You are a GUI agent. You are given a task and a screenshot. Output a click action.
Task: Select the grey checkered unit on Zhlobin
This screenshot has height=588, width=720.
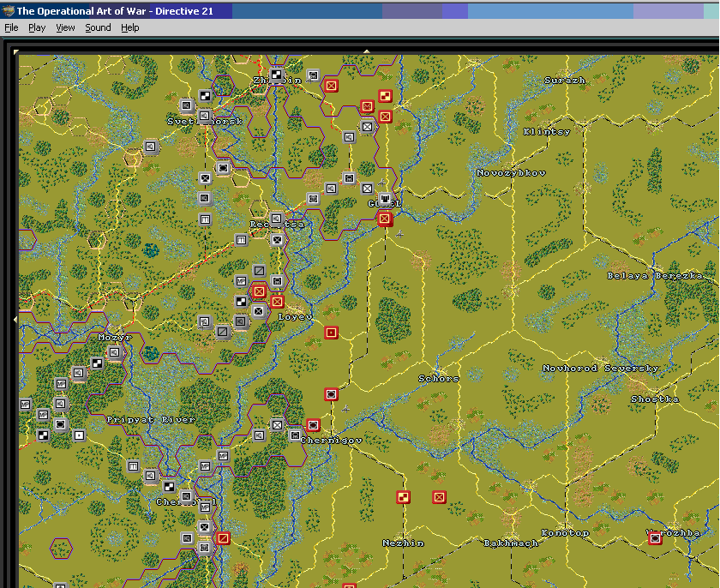click(x=276, y=75)
